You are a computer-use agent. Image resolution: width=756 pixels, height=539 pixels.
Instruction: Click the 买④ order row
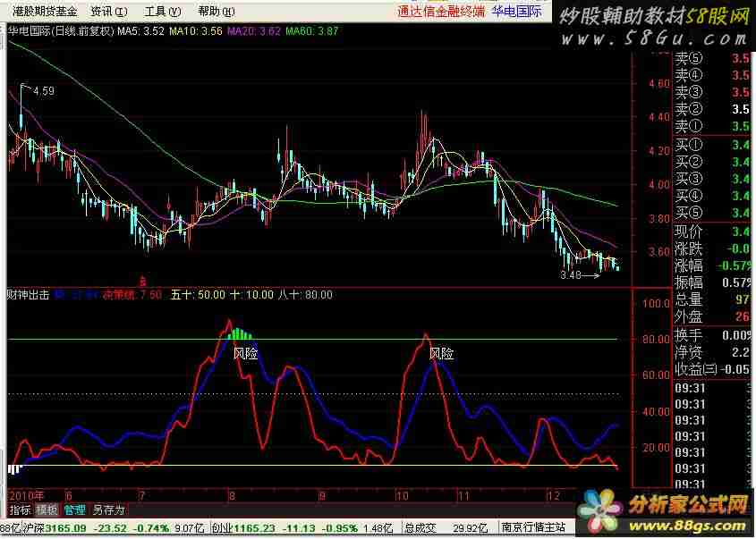pos(712,196)
